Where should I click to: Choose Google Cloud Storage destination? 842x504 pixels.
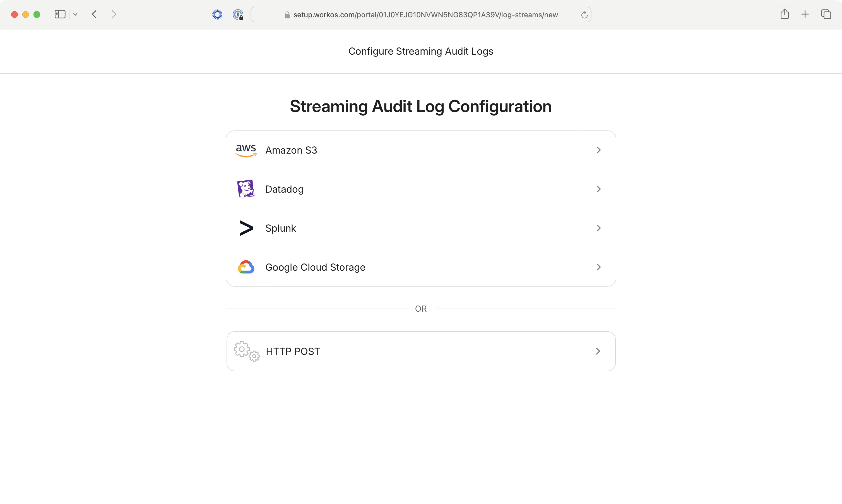click(420, 267)
